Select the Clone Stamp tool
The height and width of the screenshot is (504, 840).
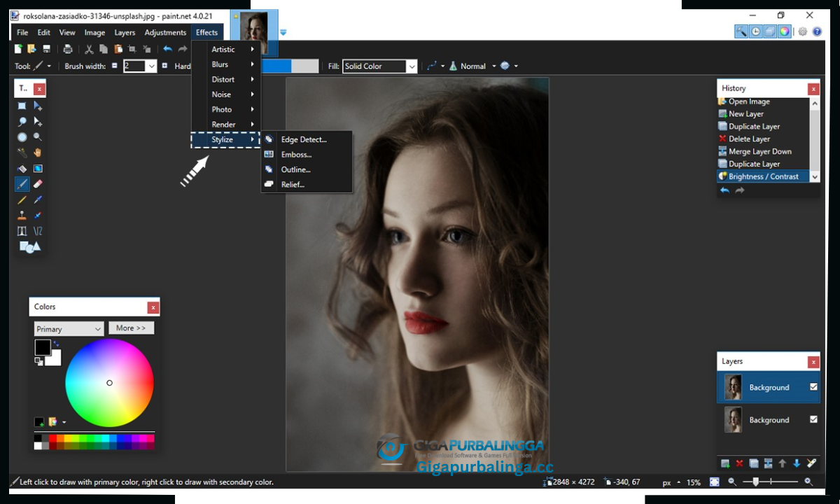(x=22, y=216)
